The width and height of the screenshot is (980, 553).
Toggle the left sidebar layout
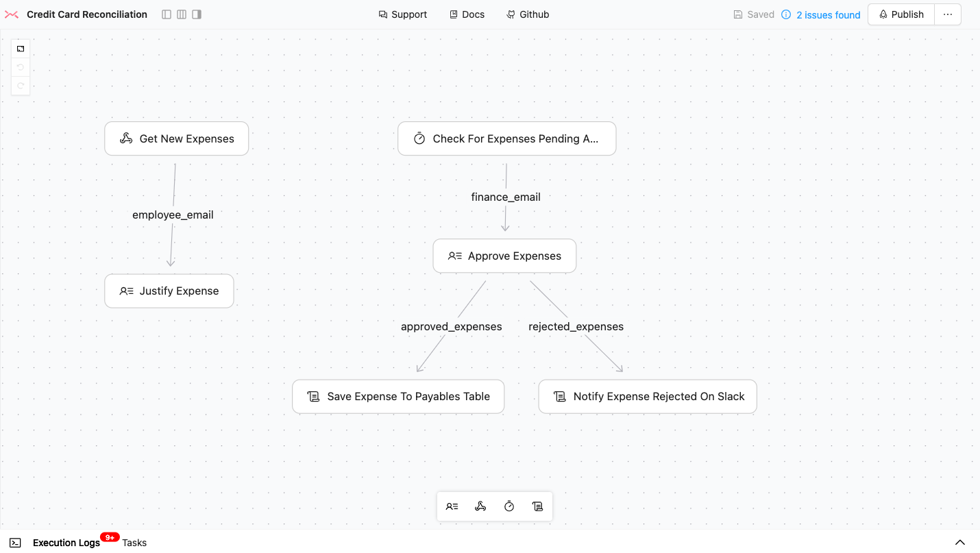point(167,14)
